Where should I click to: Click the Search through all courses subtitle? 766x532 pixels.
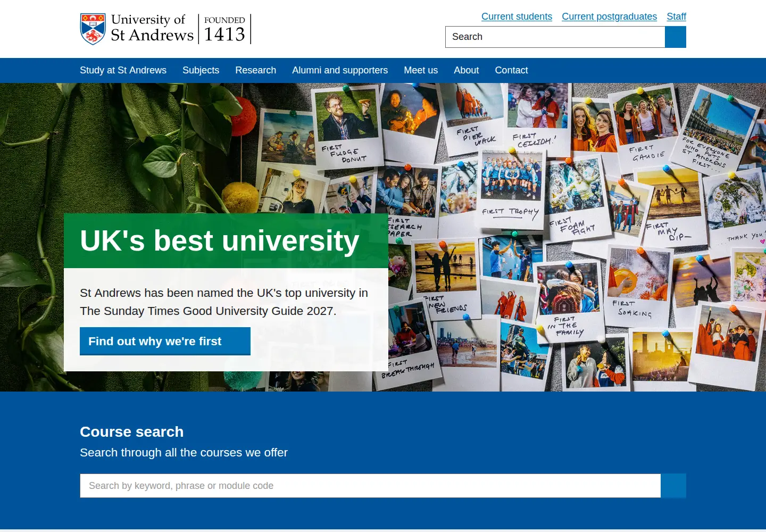184,452
